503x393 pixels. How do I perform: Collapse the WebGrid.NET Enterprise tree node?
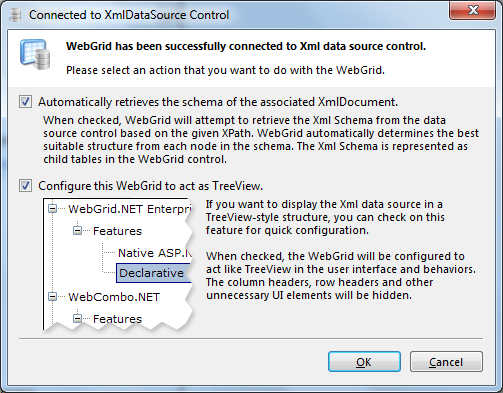pyautogui.click(x=52, y=209)
